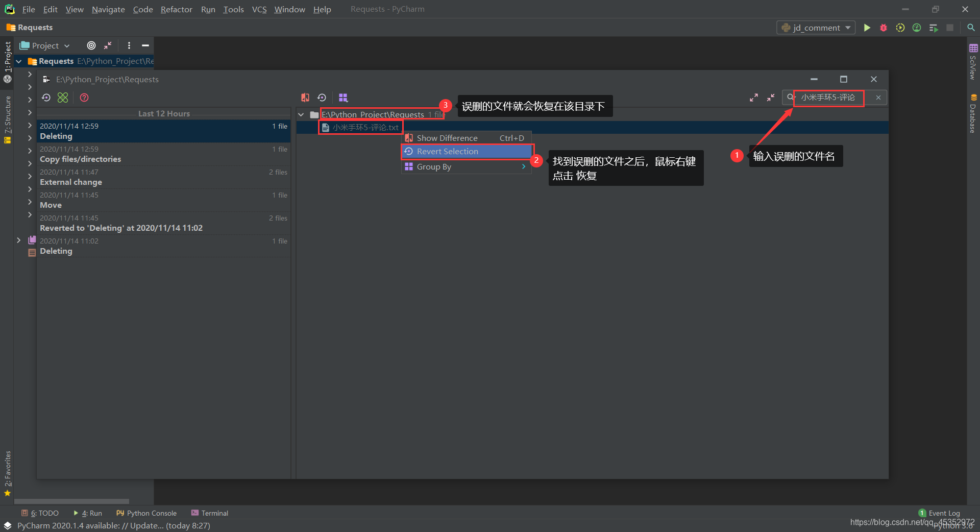980x532 pixels.
Task: Run with Coverage icon in toolbar
Action: coord(900,28)
